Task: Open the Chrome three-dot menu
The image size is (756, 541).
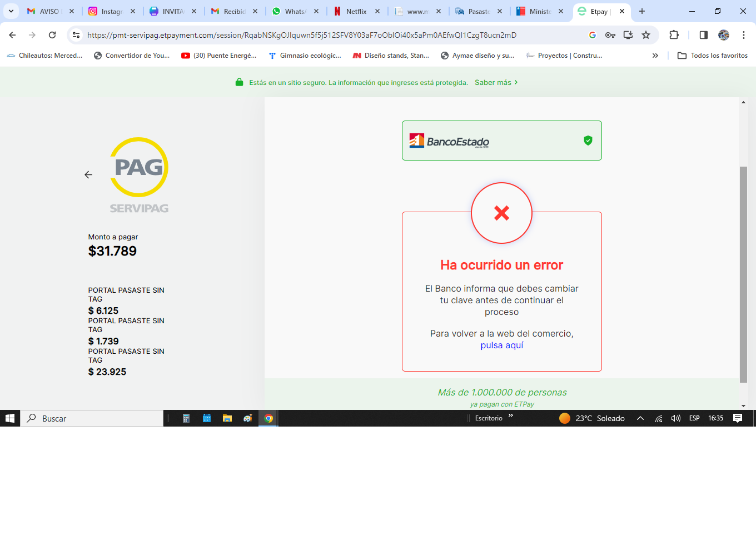Action: 744,34
